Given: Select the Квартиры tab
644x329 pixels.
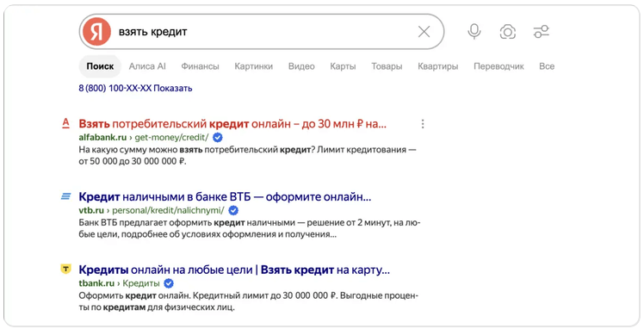Looking at the screenshot, I should [x=438, y=66].
